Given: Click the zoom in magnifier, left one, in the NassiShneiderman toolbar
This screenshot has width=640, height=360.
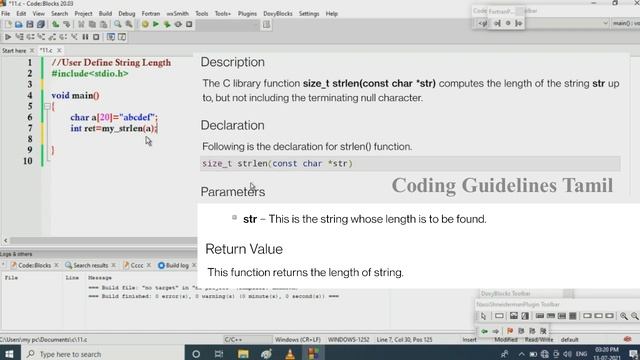Looking at the screenshot, I should click(x=624, y=316).
